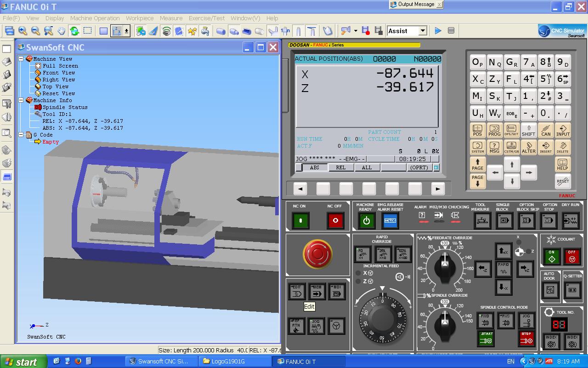Click the green spindle START button

coord(486,339)
